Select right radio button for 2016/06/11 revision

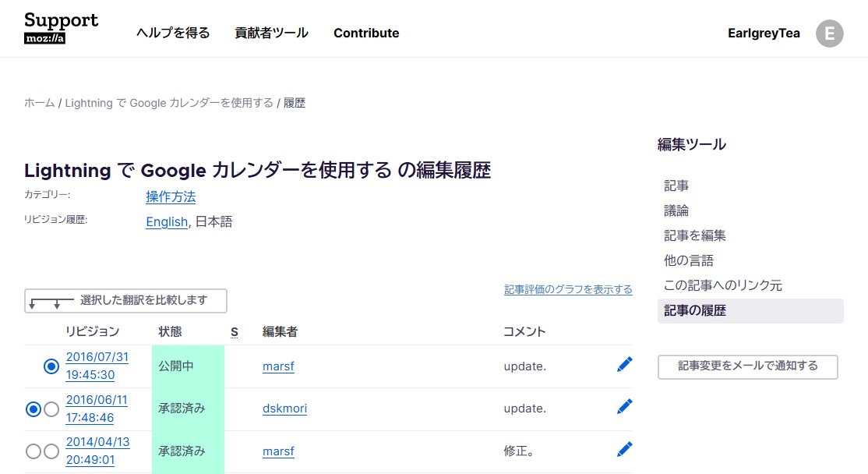(x=51, y=409)
